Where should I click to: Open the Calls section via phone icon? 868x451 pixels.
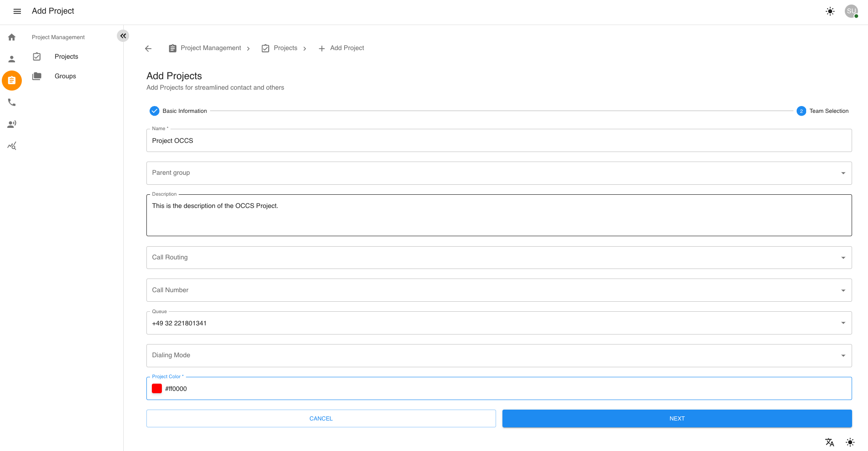click(x=11, y=102)
